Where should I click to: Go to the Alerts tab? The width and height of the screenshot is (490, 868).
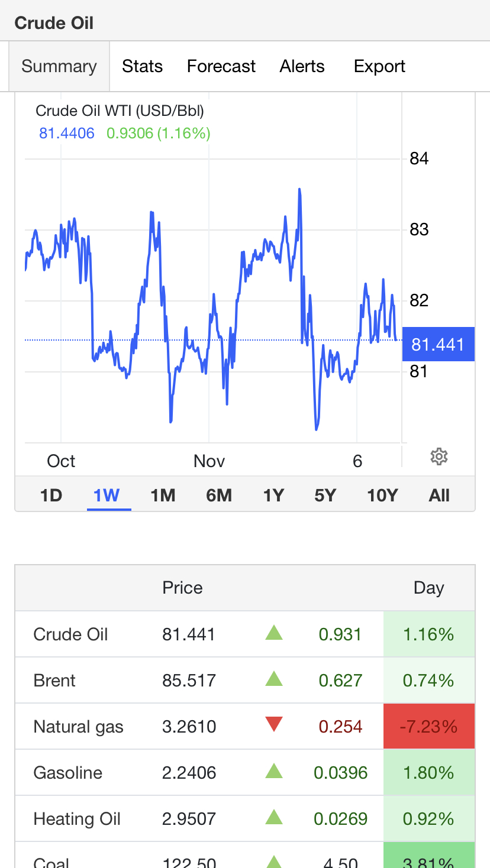tap(302, 66)
